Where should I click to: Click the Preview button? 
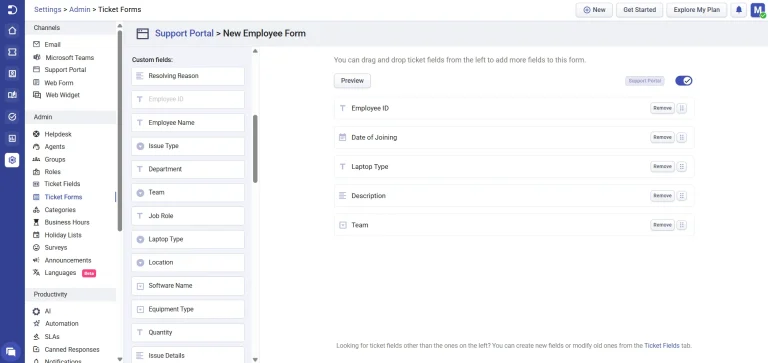click(x=352, y=81)
